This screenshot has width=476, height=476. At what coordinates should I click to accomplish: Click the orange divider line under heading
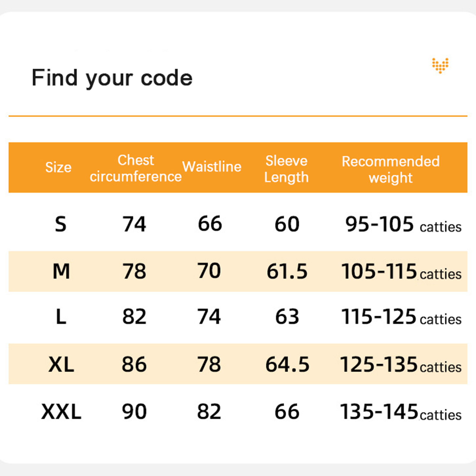pyautogui.click(x=238, y=116)
